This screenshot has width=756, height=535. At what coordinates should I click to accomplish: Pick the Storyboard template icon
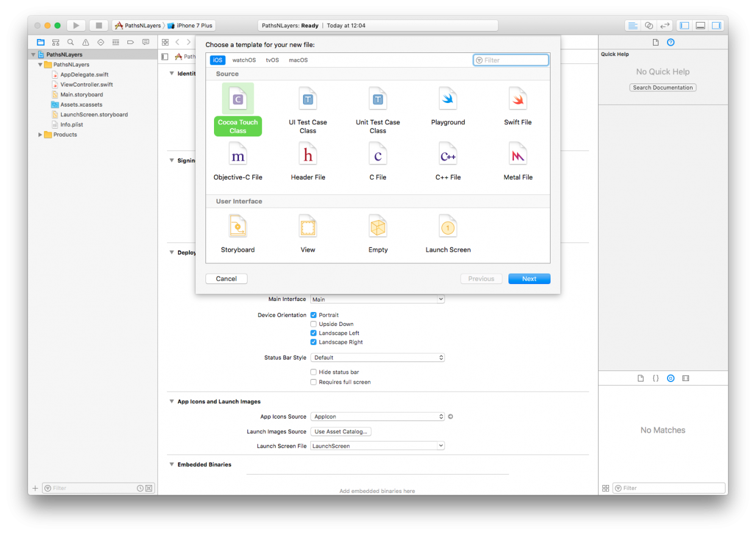click(238, 227)
